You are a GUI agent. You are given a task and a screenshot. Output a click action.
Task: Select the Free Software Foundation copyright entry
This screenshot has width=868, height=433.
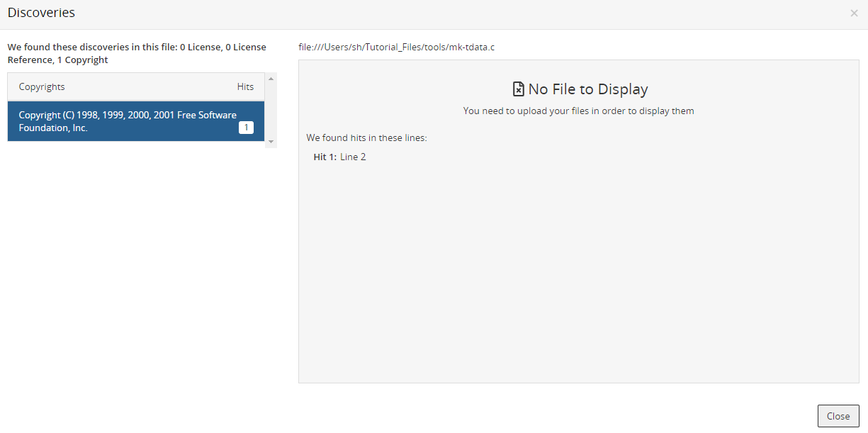pos(128,120)
